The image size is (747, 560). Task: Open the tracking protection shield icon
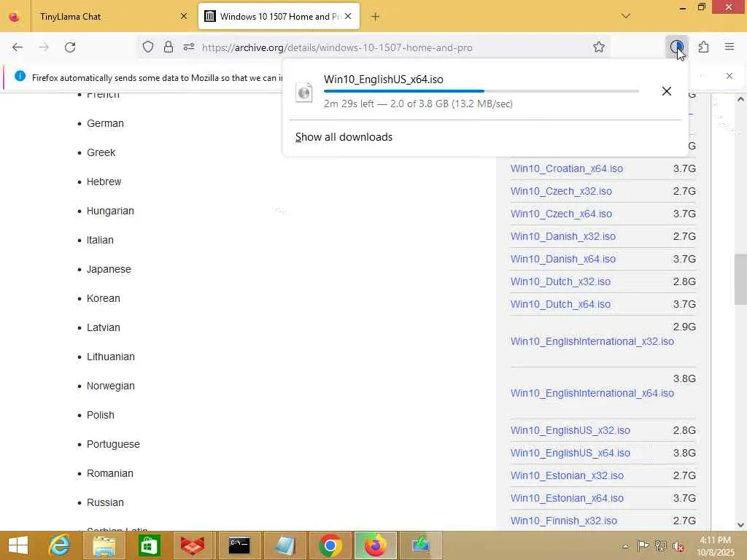(148, 47)
